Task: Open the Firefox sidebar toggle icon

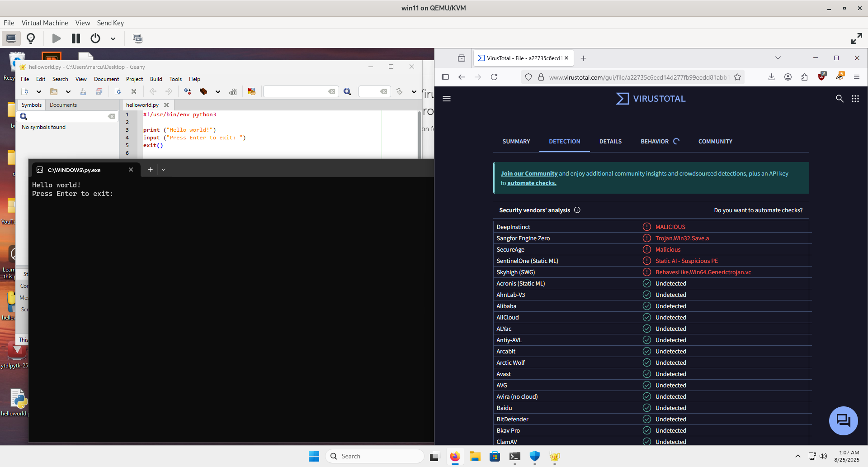Action: click(x=445, y=77)
